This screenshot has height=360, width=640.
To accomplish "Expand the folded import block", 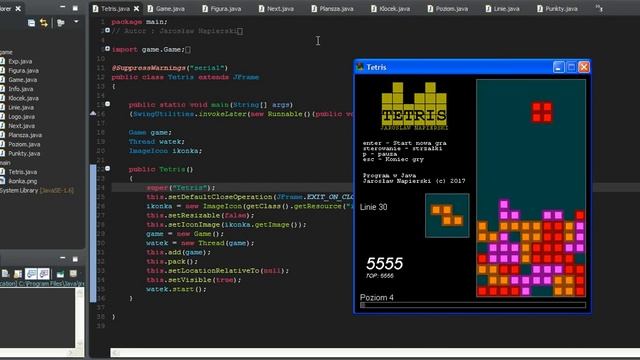I will [107, 49].
